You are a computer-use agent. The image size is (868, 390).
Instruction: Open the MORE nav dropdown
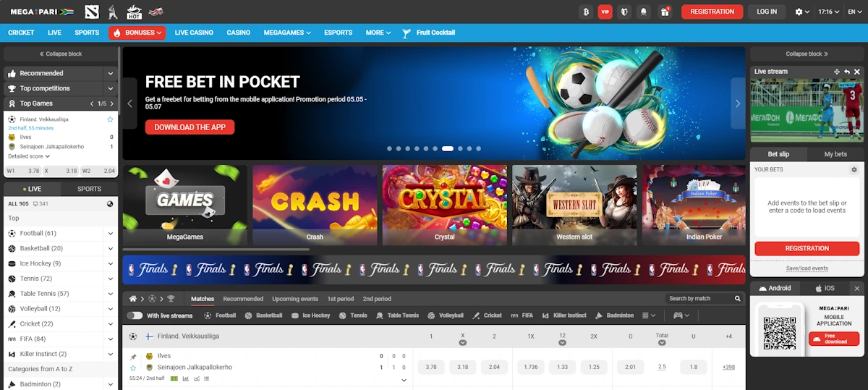point(378,33)
